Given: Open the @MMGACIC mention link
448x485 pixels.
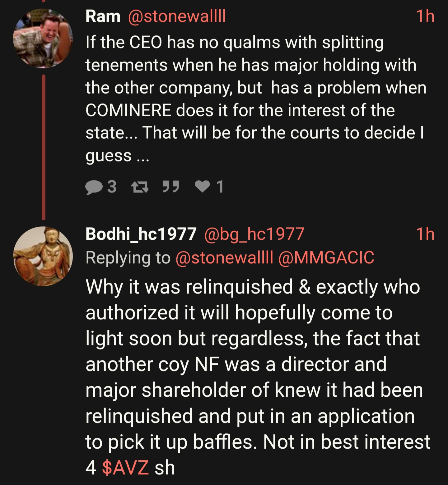Looking at the screenshot, I should tap(326, 257).
